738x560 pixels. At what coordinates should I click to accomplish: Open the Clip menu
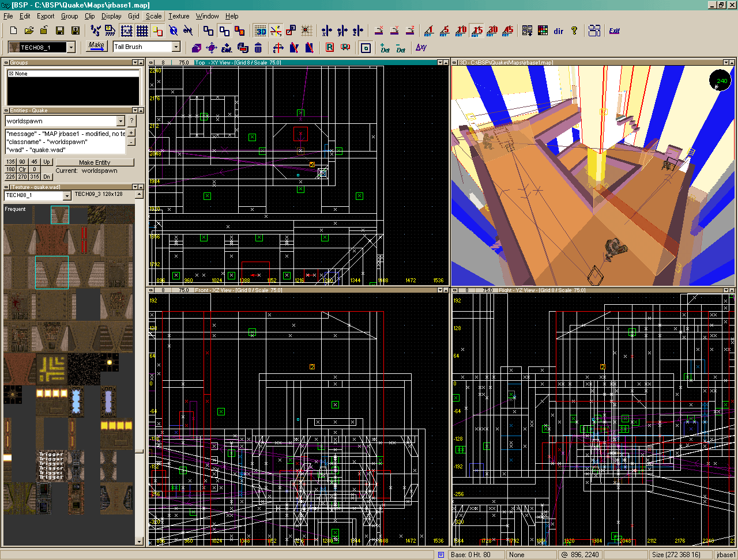click(x=89, y=16)
